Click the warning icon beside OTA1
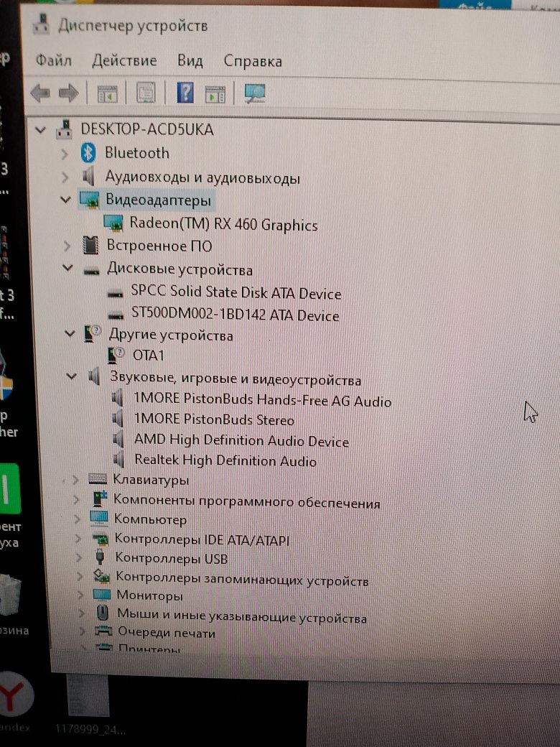 [116, 355]
